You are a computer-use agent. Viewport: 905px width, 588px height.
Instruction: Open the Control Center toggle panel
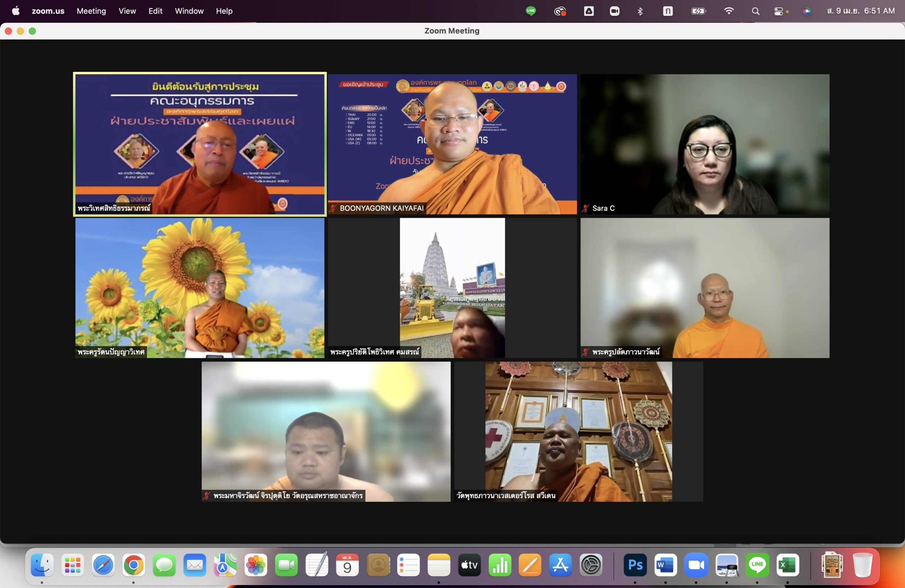pos(779,11)
